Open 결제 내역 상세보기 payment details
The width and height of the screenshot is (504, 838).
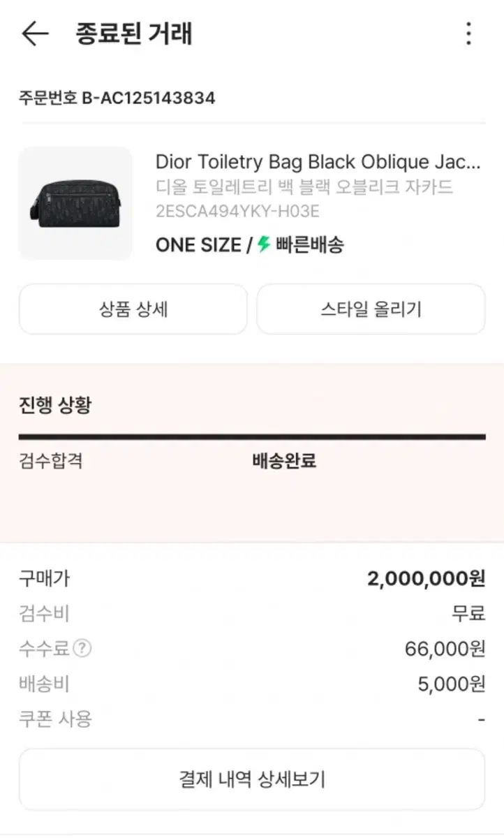pyautogui.click(x=252, y=779)
